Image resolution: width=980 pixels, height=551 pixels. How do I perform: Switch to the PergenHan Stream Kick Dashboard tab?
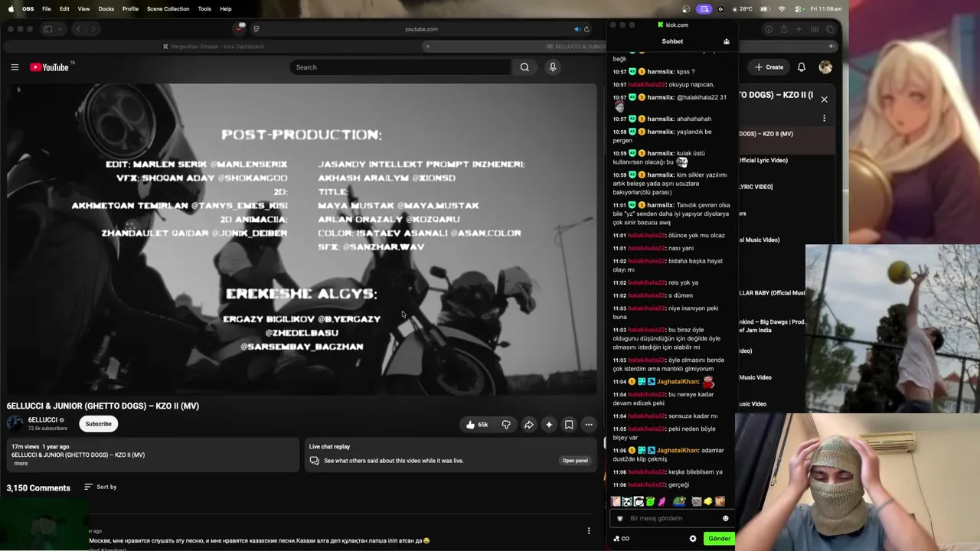point(214,47)
